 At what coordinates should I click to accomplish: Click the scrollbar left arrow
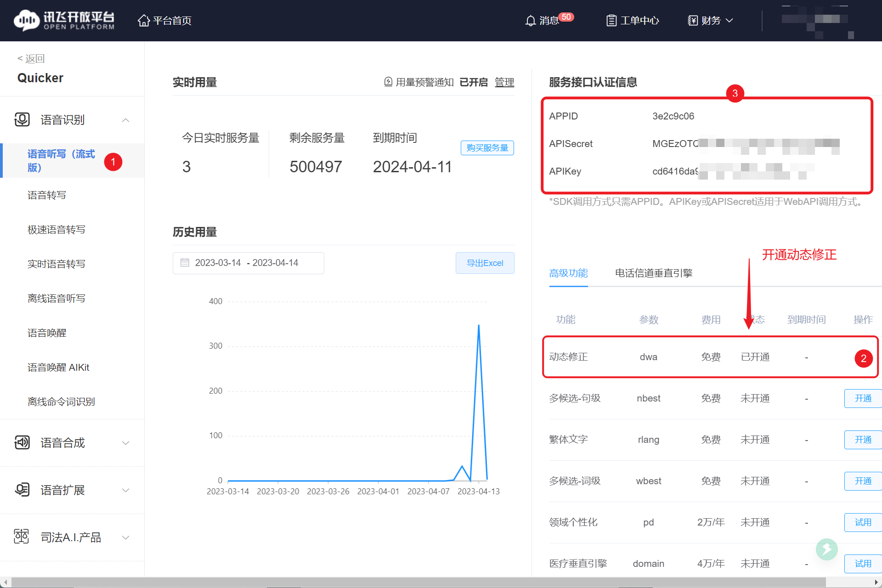coord(5,582)
